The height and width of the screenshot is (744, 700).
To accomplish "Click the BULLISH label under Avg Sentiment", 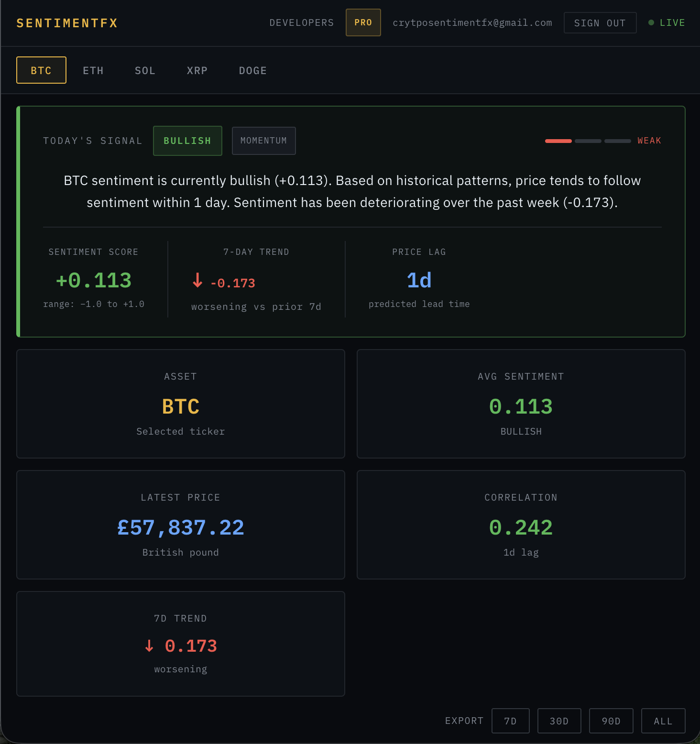I will (x=521, y=431).
